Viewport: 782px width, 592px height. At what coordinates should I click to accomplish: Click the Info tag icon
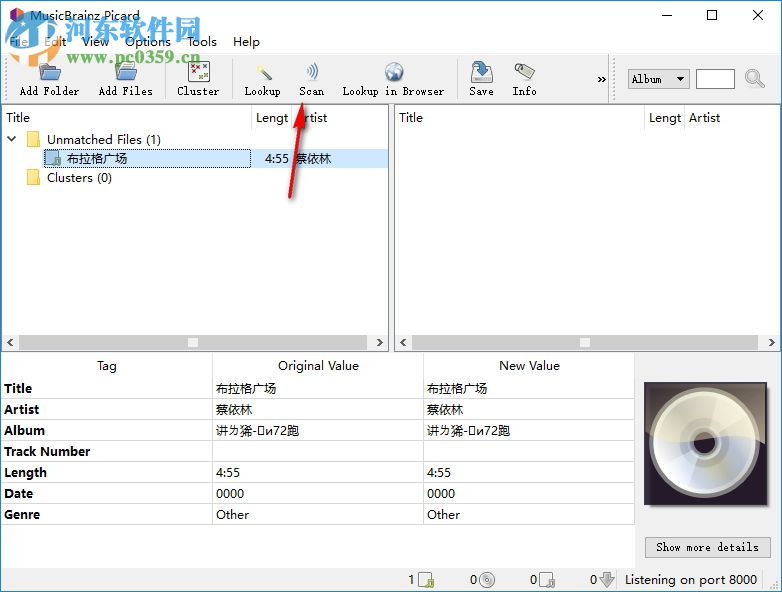pyautogui.click(x=524, y=72)
